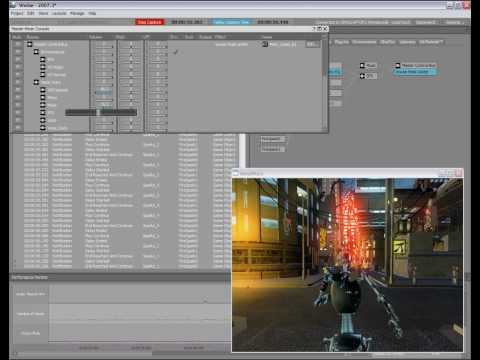Switch to the Environments tab
Viewport: 480px width, 360px height.
pyautogui.click(x=364, y=42)
